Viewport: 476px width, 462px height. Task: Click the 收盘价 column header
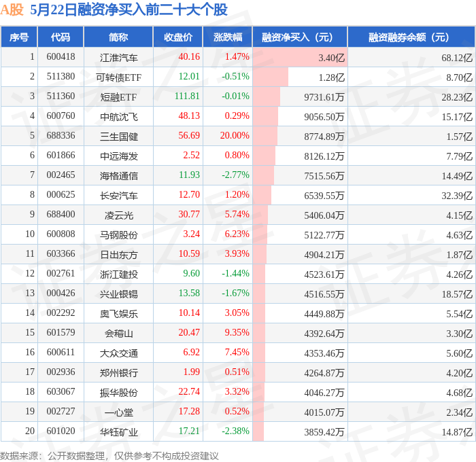pyautogui.click(x=178, y=37)
